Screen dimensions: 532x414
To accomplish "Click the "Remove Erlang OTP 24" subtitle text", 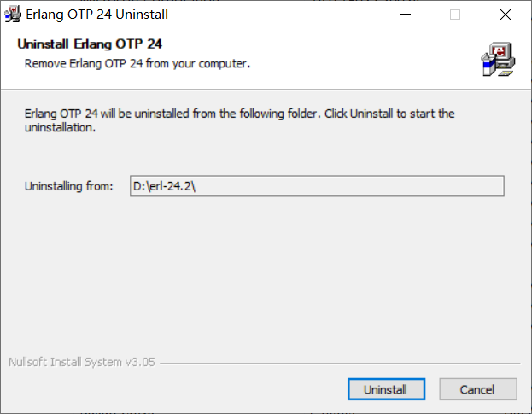I will pos(137,63).
